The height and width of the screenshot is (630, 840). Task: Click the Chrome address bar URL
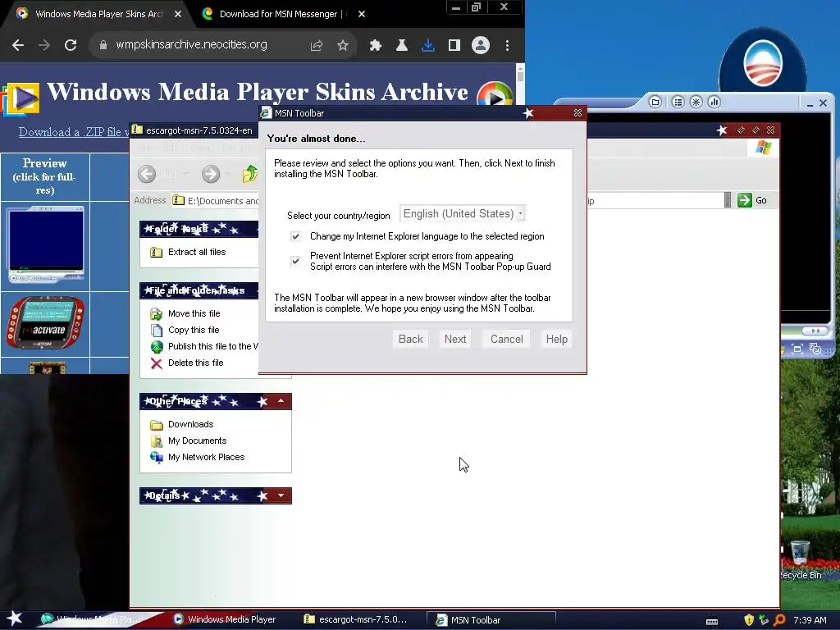pos(191,45)
